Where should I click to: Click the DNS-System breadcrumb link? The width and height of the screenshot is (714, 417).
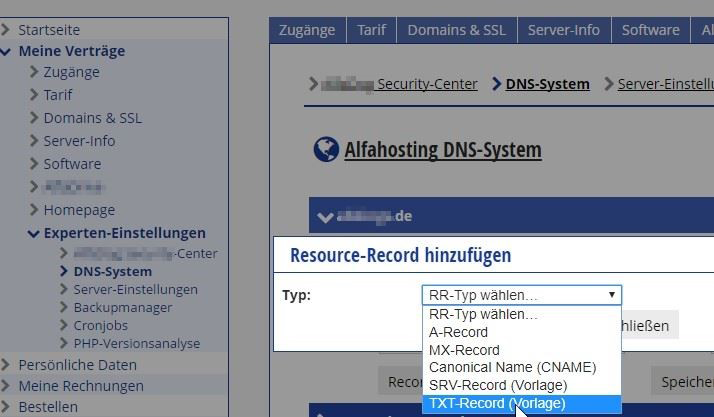click(x=547, y=84)
